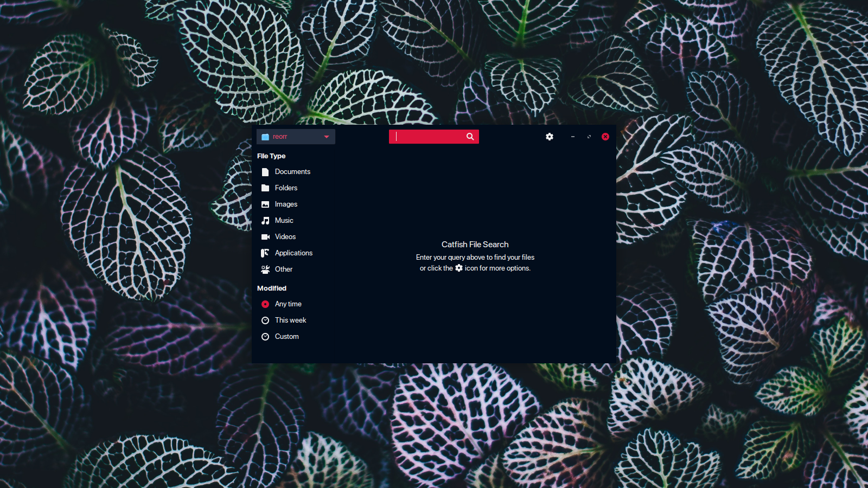Filter results by Images

tap(286, 204)
